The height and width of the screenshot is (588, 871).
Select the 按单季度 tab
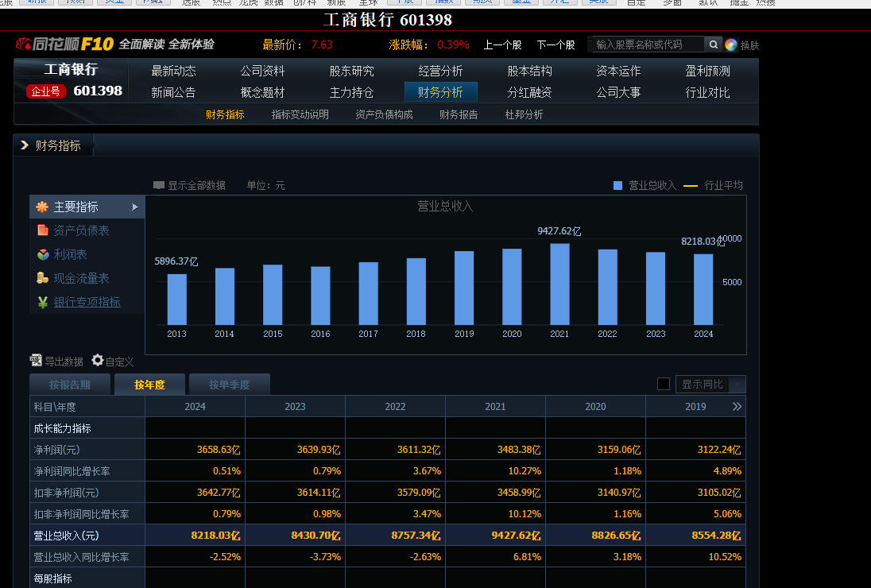pos(230,385)
